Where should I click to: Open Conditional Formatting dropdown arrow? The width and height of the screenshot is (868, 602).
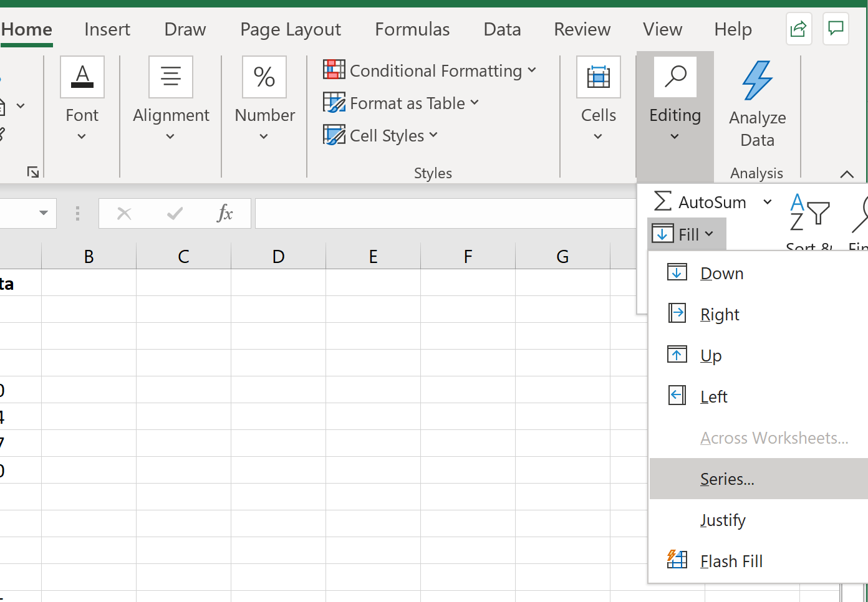(x=532, y=70)
